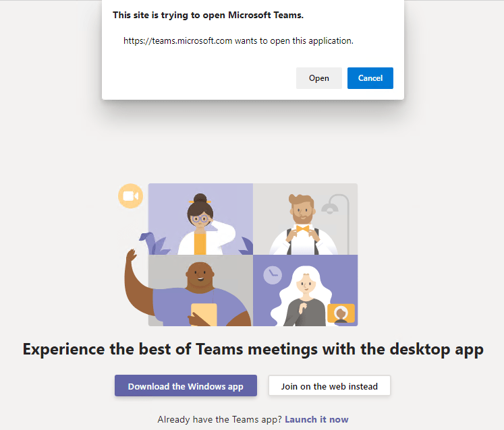Click the Open button in the dialog

click(x=318, y=78)
